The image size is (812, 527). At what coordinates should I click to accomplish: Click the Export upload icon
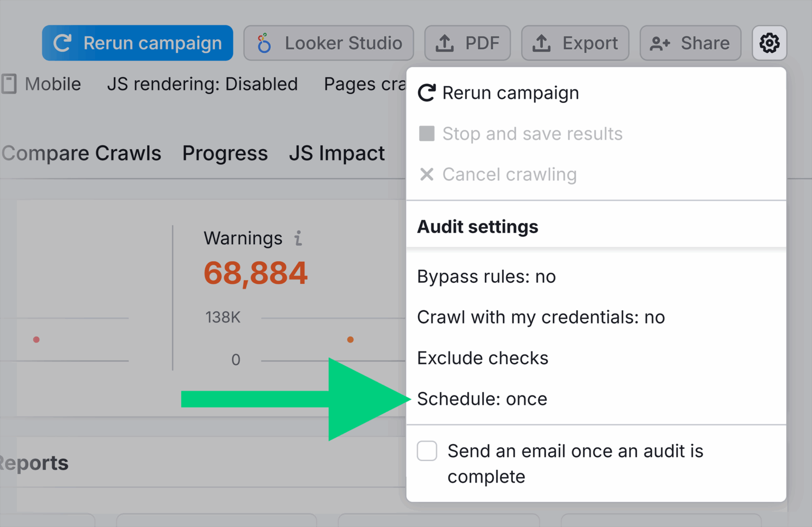[542, 43]
